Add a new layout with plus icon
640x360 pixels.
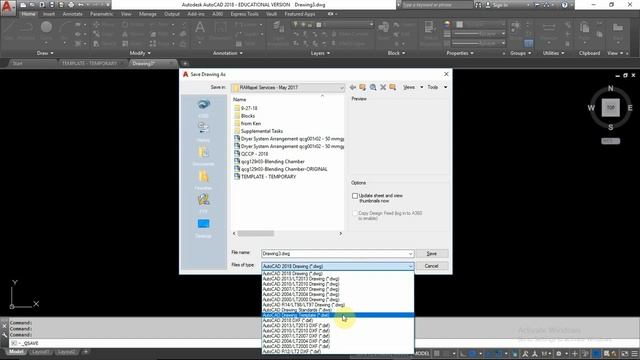(x=86, y=352)
